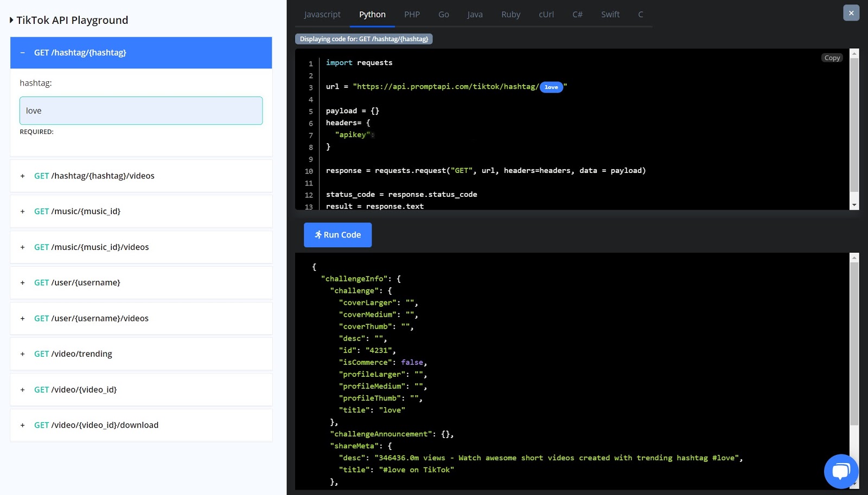Click the 'love' parameter badge in URL

pos(551,87)
